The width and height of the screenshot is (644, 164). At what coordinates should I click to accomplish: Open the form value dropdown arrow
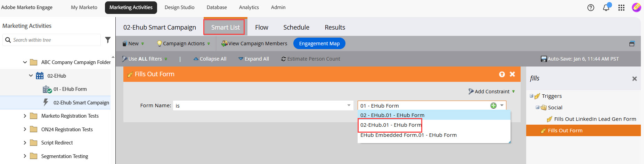pyautogui.click(x=502, y=106)
